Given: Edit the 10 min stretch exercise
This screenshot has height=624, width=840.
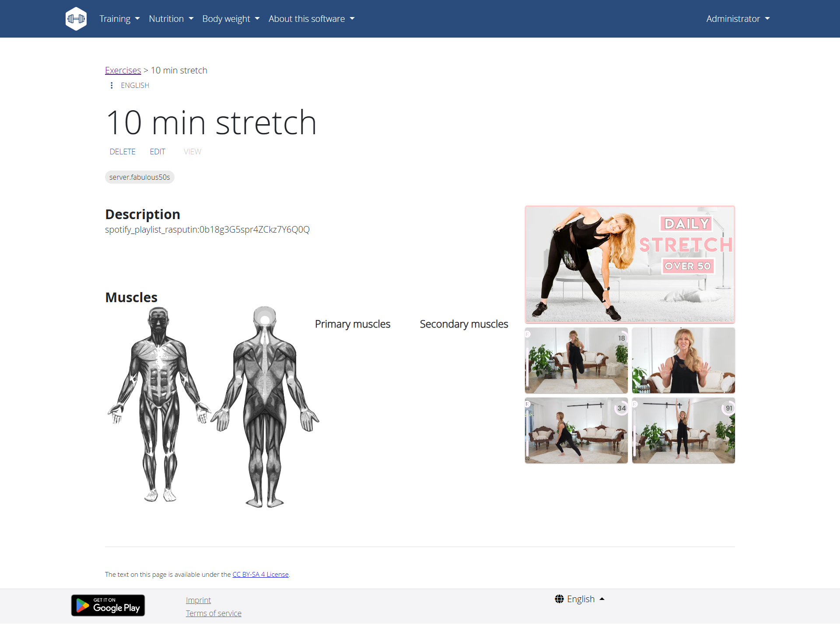Looking at the screenshot, I should tap(157, 151).
